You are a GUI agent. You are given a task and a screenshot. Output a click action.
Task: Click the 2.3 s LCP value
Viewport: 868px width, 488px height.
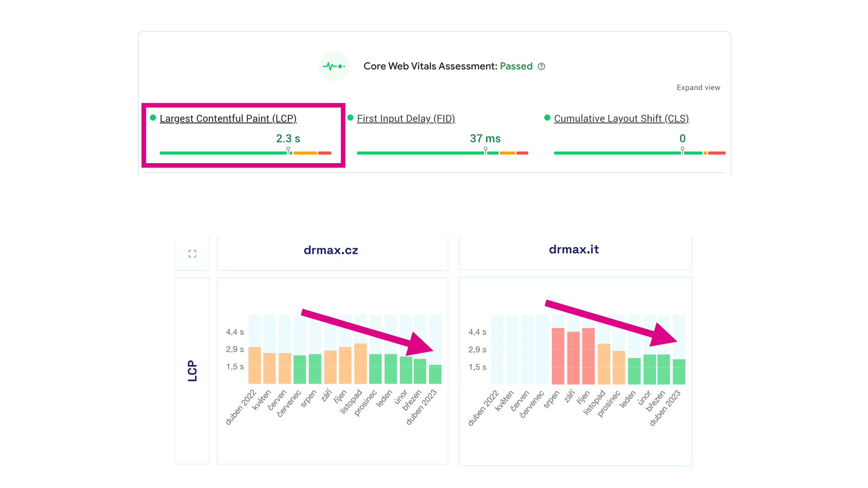click(x=288, y=139)
